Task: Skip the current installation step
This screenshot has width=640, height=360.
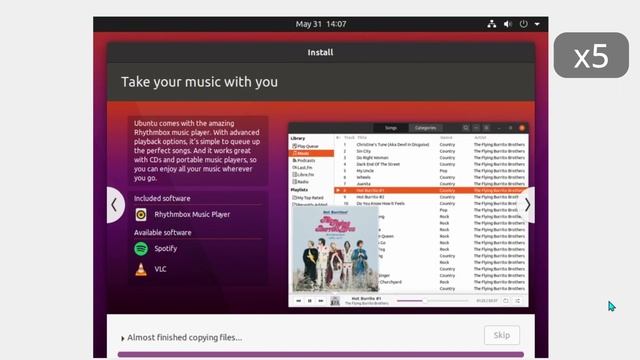Action: tap(502, 335)
